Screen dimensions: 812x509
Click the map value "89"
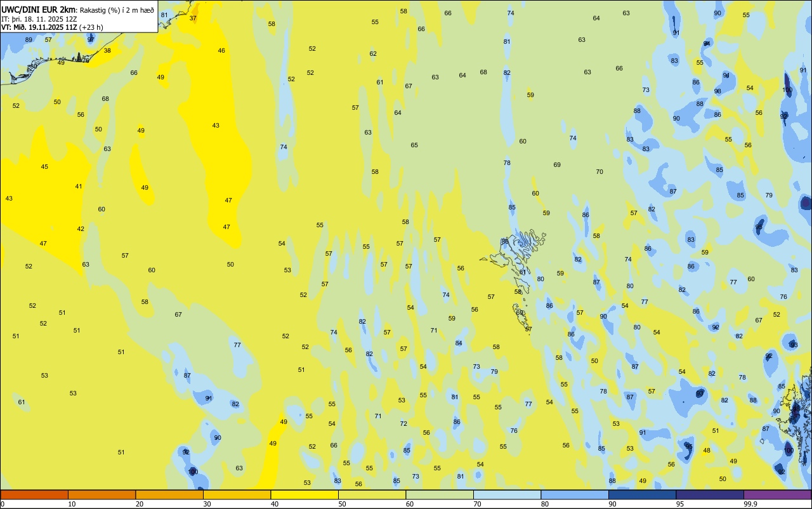tap(29, 40)
